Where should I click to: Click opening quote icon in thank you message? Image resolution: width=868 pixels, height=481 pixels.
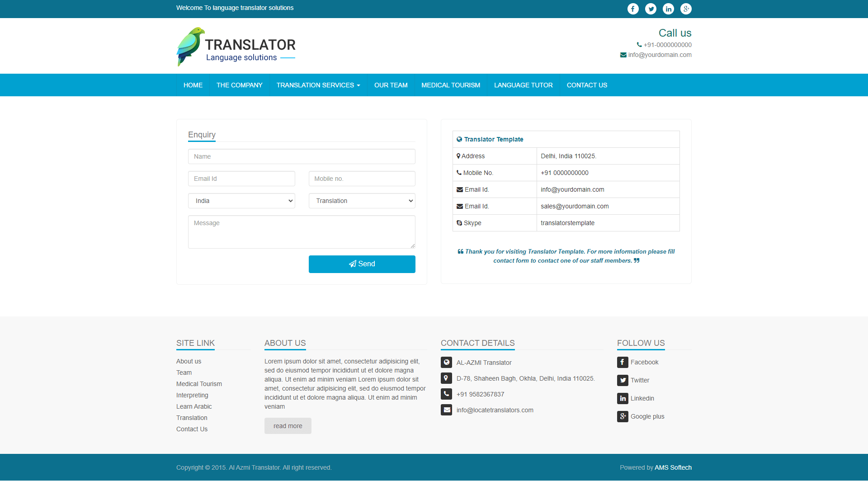[x=460, y=251]
